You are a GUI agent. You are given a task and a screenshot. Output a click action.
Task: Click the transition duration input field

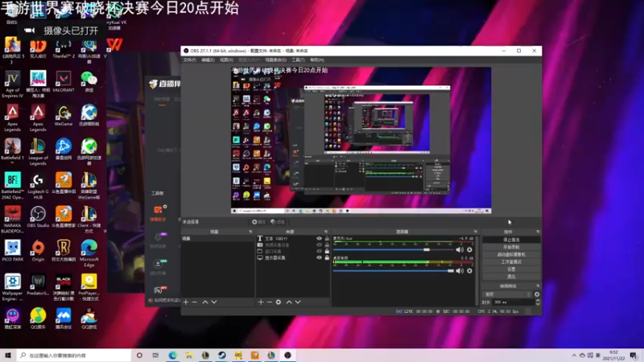coord(514,302)
